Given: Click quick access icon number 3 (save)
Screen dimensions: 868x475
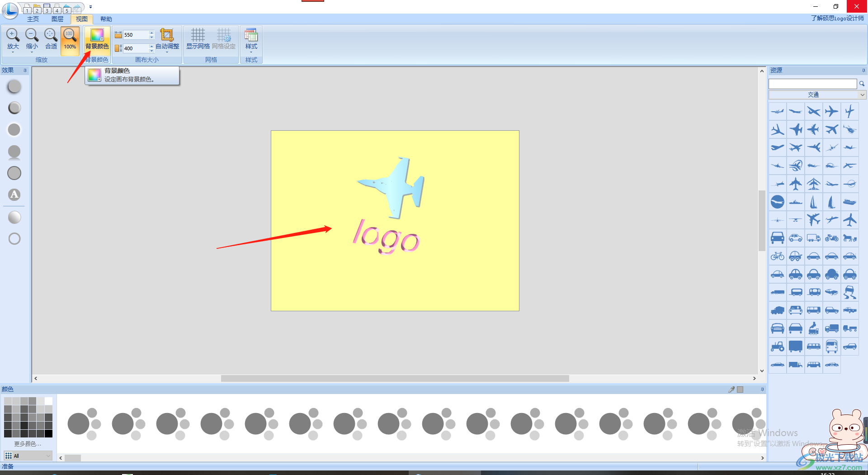Looking at the screenshot, I should (x=47, y=9).
